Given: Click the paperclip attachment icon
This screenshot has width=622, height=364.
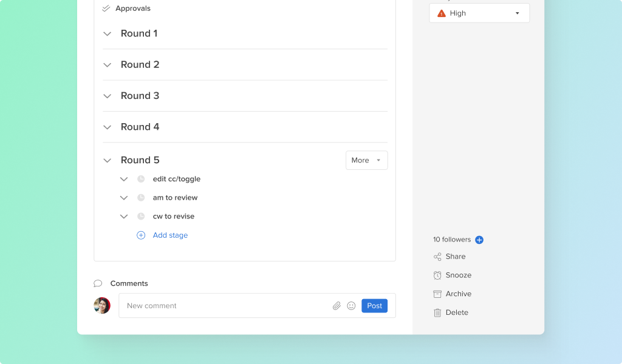Looking at the screenshot, I should [x=337, y=306].
